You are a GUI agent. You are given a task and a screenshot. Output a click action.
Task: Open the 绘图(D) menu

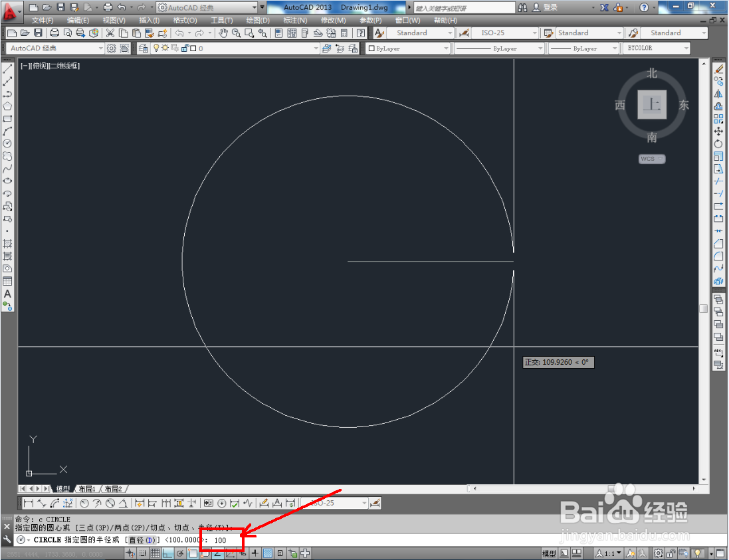click(258, 21)
